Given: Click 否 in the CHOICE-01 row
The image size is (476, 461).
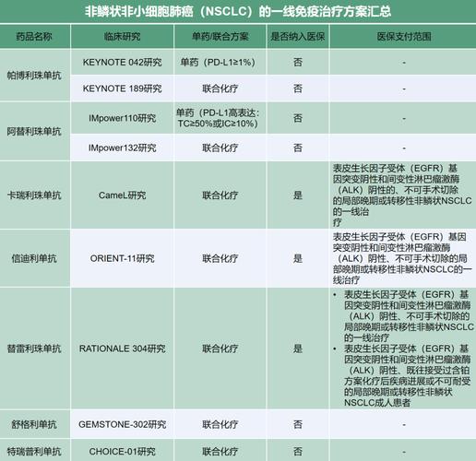Looking at the screenshot, I should [x=298, y=452].
